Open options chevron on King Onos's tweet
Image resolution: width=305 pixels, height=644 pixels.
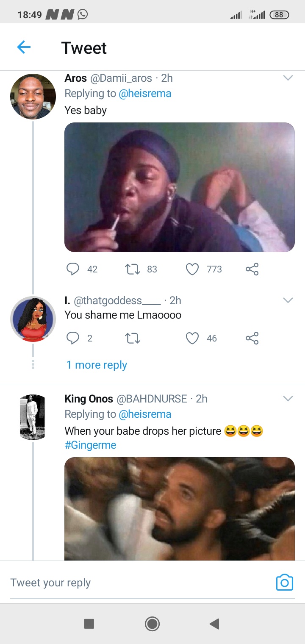coord(288,399)
